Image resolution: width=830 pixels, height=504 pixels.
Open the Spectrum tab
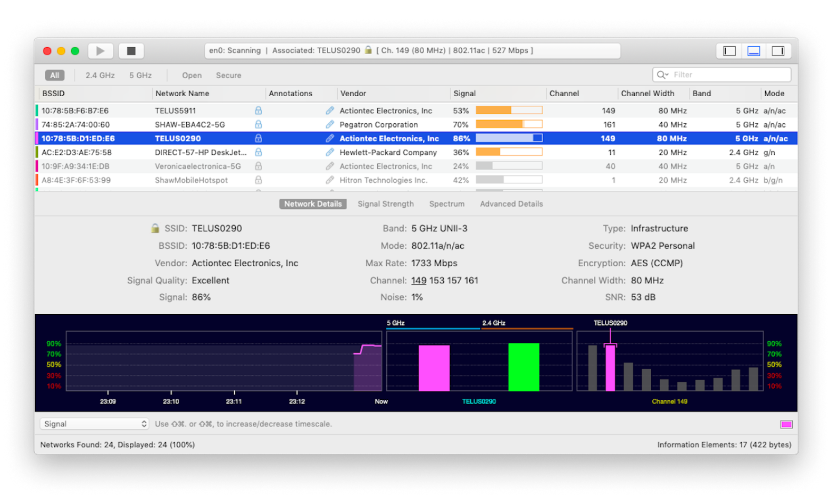pos(446,204)
